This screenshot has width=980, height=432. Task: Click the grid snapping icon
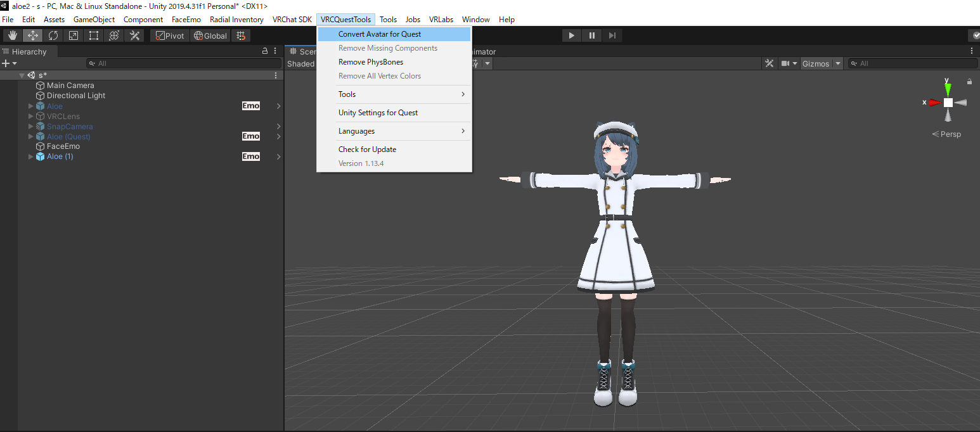click(241, 35)
